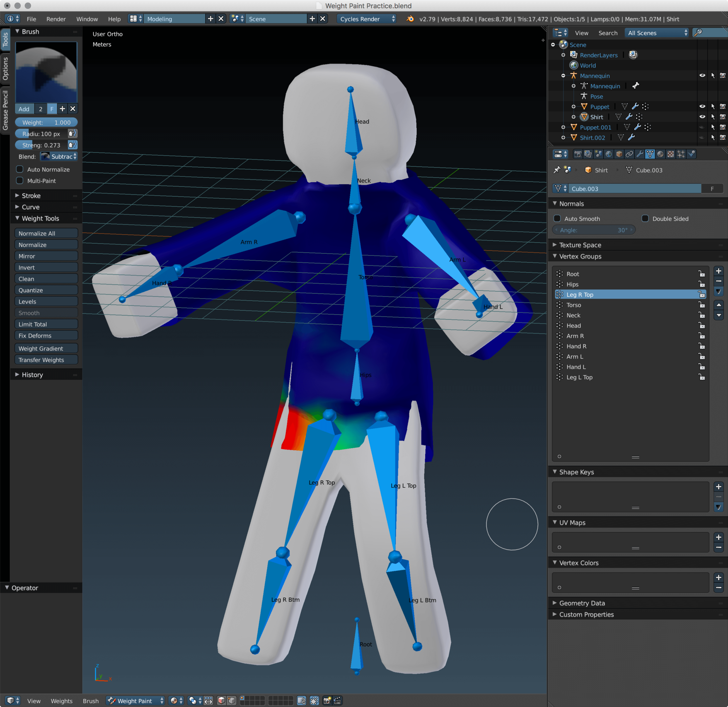Click the brush preview thumbnail
Image resolution: width=728 pixels, height=707 pixels.
pyautogui.click(x=46, y=72)
